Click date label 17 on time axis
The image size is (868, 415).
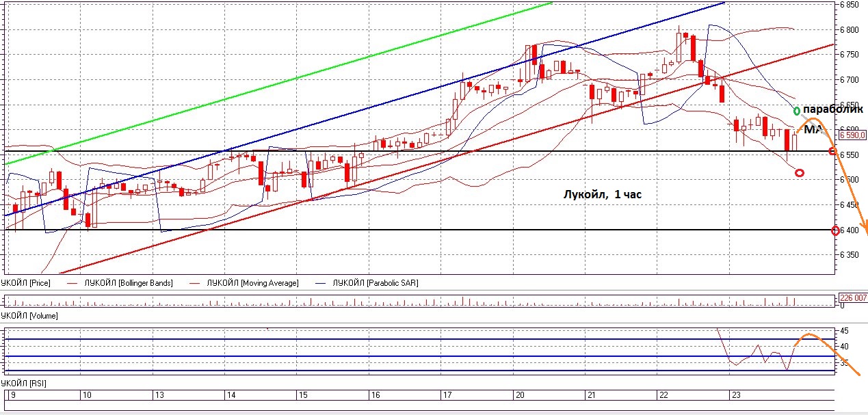(x=447, y=395)
